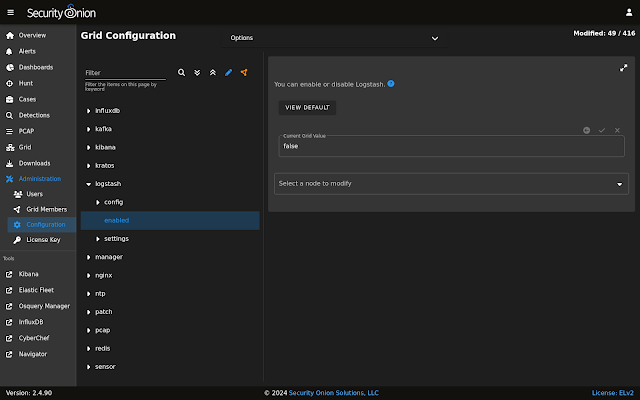This screenshot has height=400, width=640.
Task: Expand the nginx tree node
Action: point(88,276)
